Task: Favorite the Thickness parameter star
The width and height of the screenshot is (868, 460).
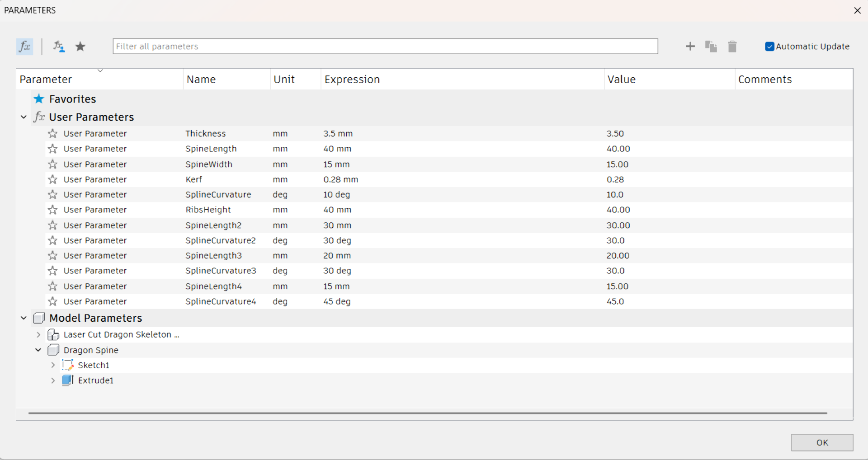Action: pyautogui.click(x=53, y=134)
